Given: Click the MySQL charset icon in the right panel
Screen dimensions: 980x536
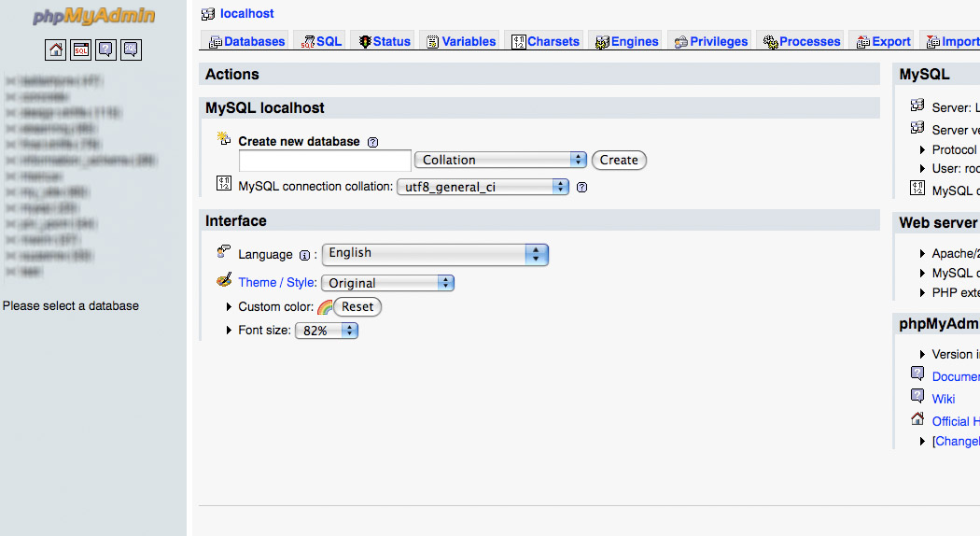Looking at the screenshot, I should [x=917, y=188].
